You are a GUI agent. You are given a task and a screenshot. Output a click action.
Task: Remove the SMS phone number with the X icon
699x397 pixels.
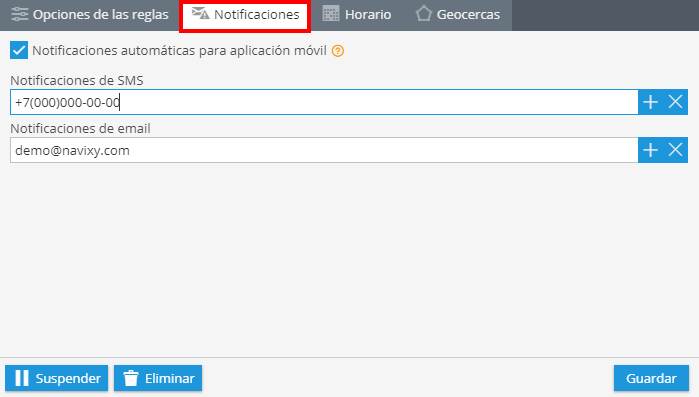tap(675, 102)
